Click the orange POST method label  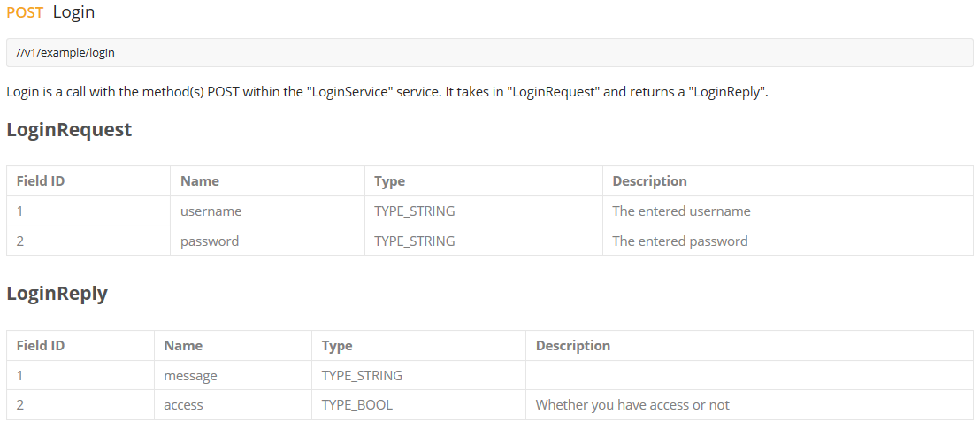coord(25,11)
